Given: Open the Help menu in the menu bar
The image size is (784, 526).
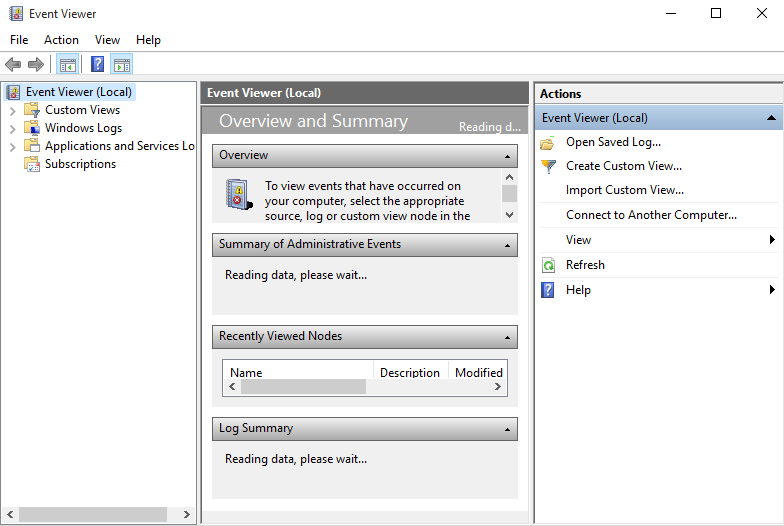Looking at the screenshot, I should click(148, 40).
